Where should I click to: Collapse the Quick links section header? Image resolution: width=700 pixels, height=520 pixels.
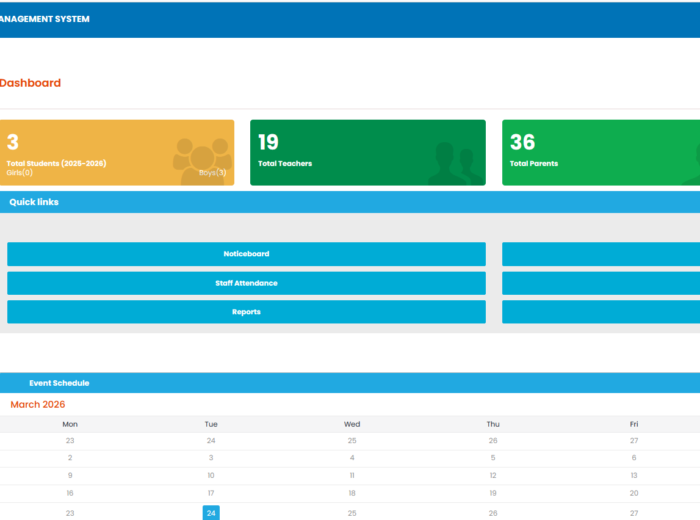pyautogui.click(x=350, y=202)
